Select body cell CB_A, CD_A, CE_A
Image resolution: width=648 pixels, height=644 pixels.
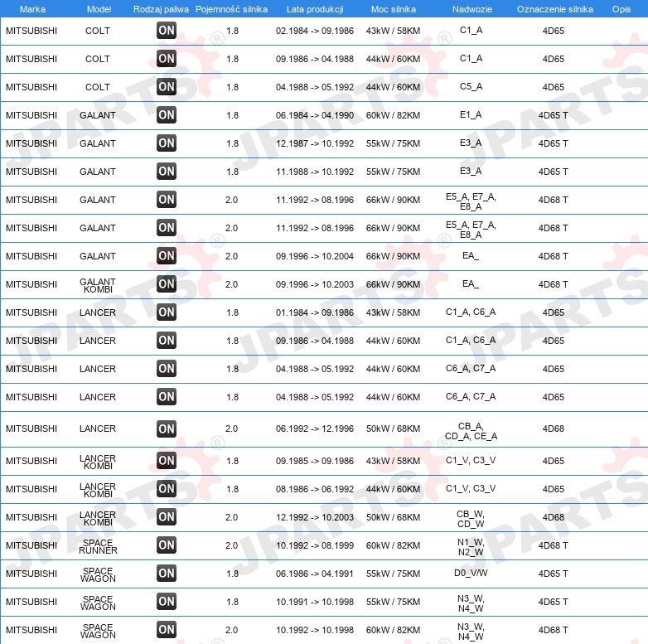[x=471, y=431]
